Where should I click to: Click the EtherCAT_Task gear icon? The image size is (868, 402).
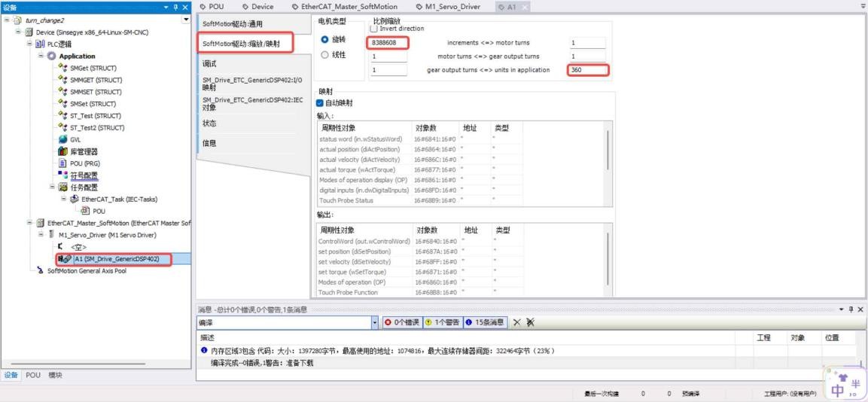(75, 199)
